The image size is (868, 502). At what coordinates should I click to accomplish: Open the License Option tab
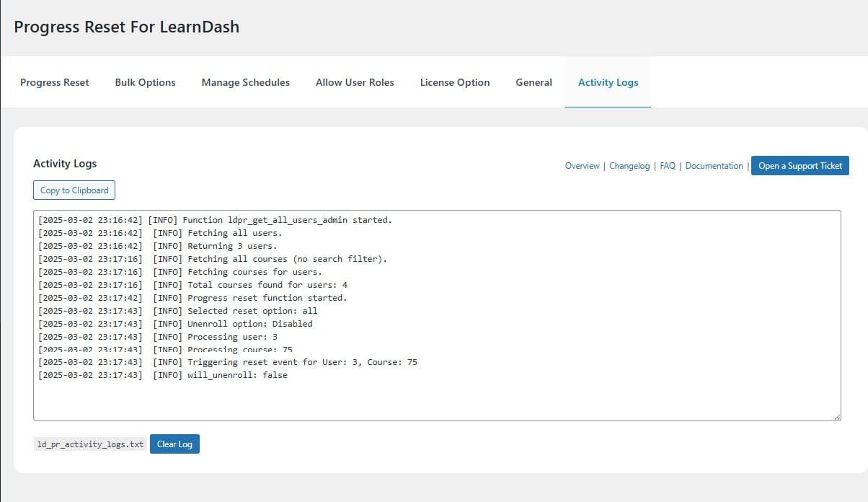[x=455, y=82]
